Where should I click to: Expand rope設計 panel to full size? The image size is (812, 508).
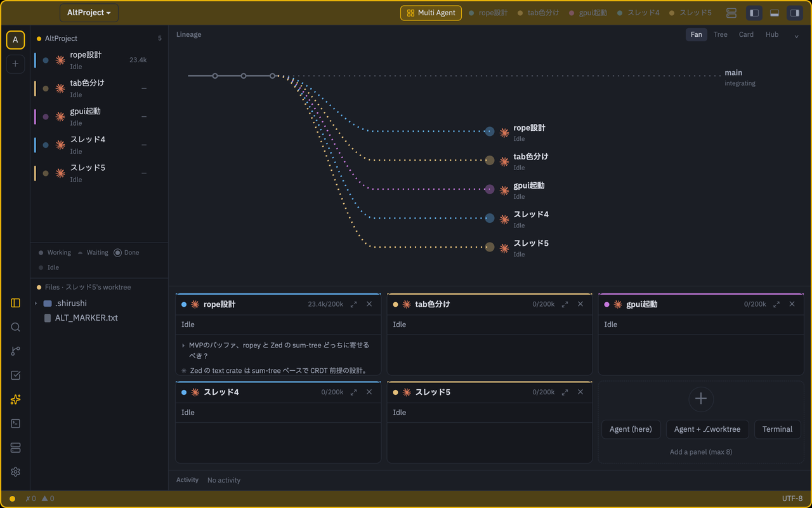(354, 304)
